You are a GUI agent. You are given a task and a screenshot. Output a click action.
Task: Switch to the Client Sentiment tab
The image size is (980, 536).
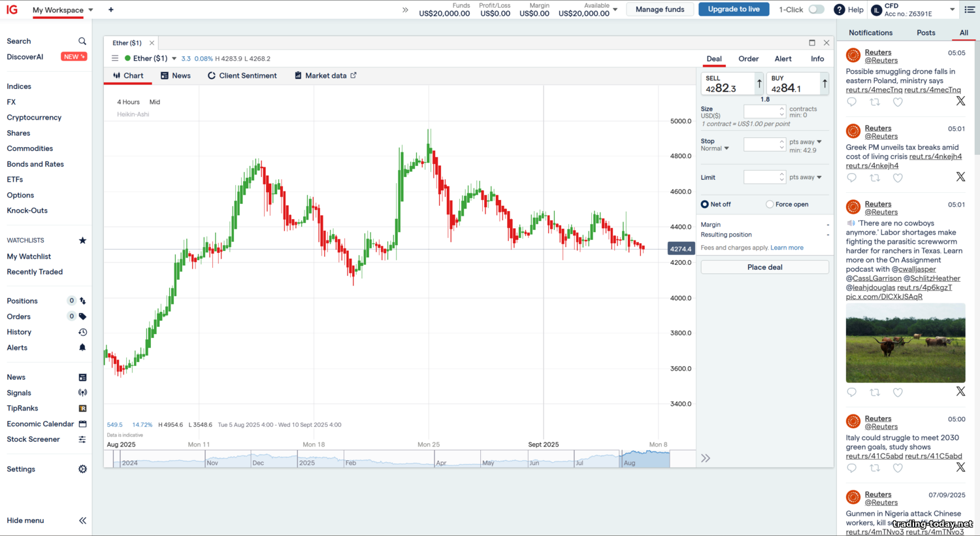[x=242, y=76]
